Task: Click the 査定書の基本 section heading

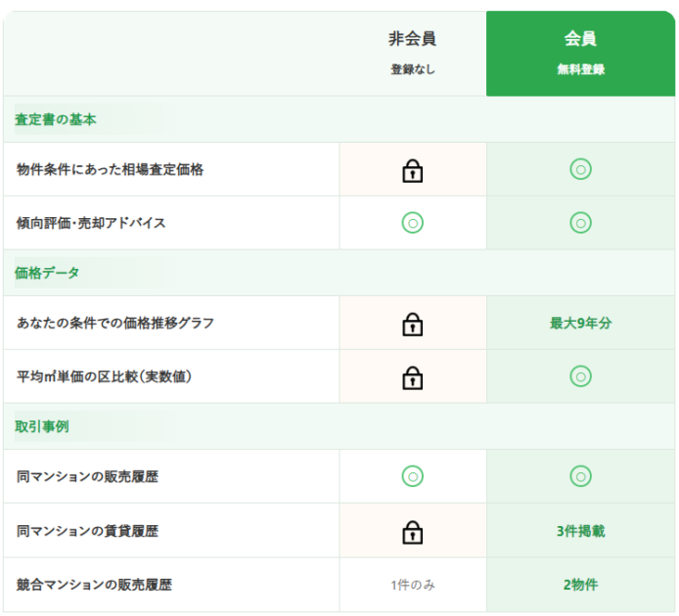Action: click(x=56, y=119)
